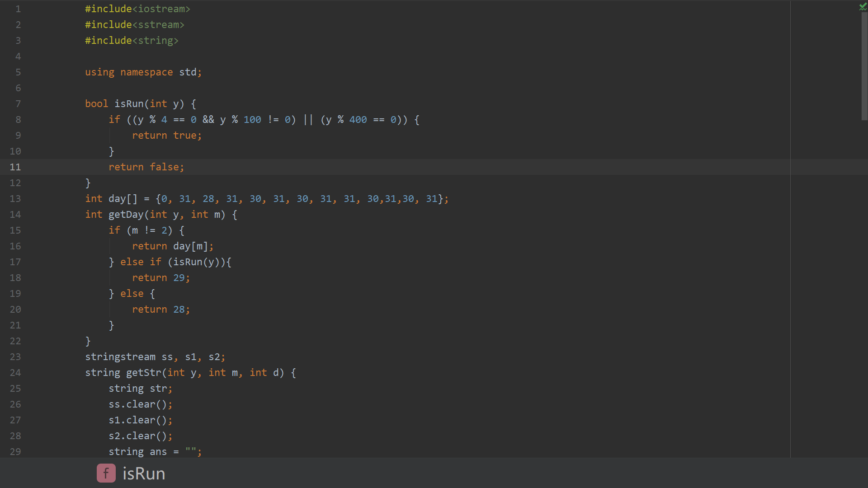
Task: Click 's1.clear();' statement
Action: tap(141, 420)
